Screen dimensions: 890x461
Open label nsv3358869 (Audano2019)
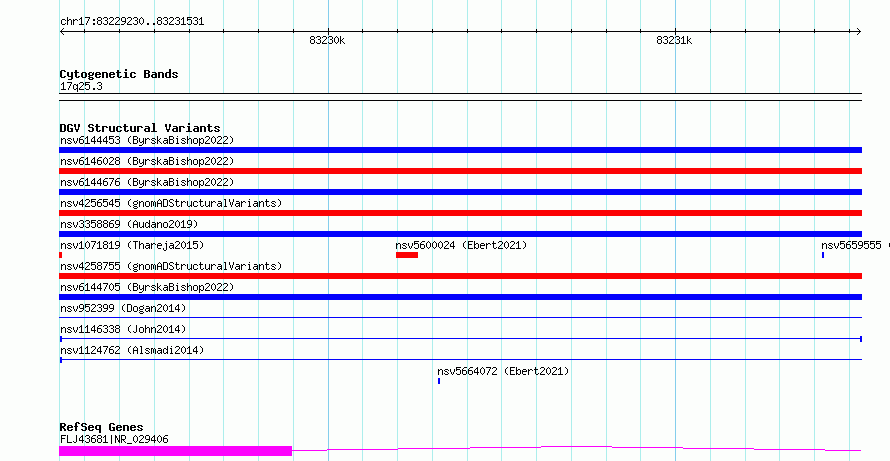point(129,224)
